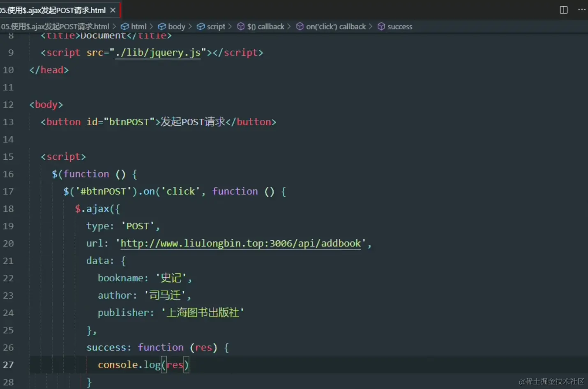Click the file name breadcrumb 05.使用$.ajax发起POST请求.html
Image resolution: width=588 pixels, height=389 pixels.
(x=55, y=26)
